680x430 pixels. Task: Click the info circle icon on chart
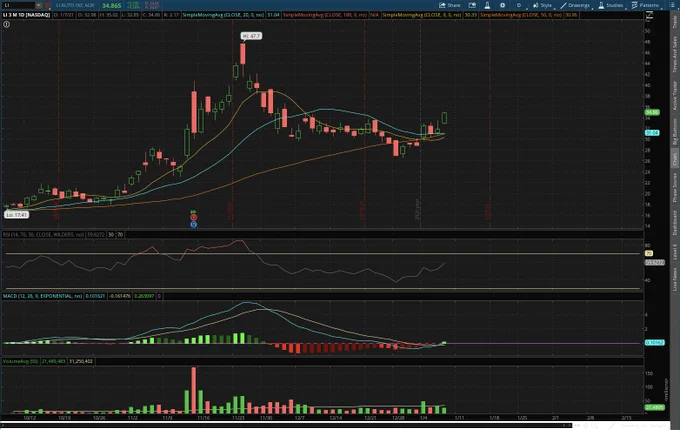pyautogui.click(x=7, y=24)
